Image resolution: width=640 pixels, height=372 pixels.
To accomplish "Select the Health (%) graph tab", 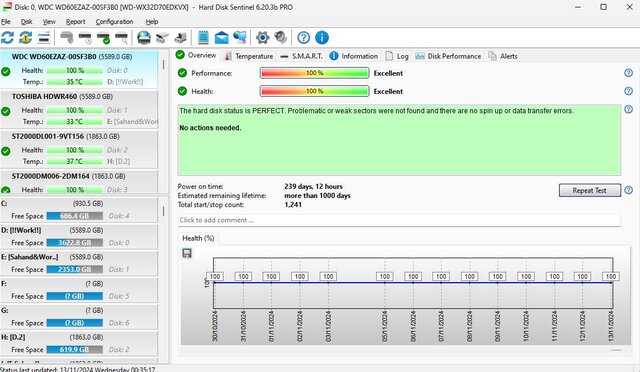I will [x=198, y=238].
